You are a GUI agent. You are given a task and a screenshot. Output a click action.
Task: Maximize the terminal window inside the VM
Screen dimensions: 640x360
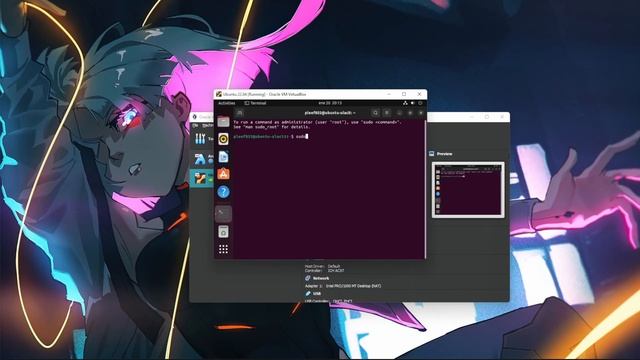[x=410, y=113]
